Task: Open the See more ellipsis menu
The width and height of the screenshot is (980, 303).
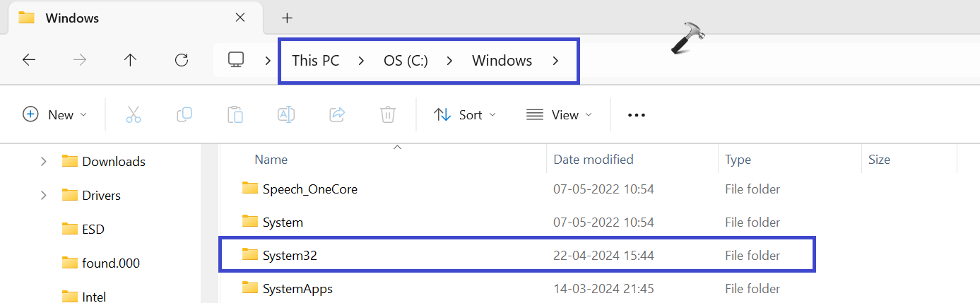Action: (637, 115)
